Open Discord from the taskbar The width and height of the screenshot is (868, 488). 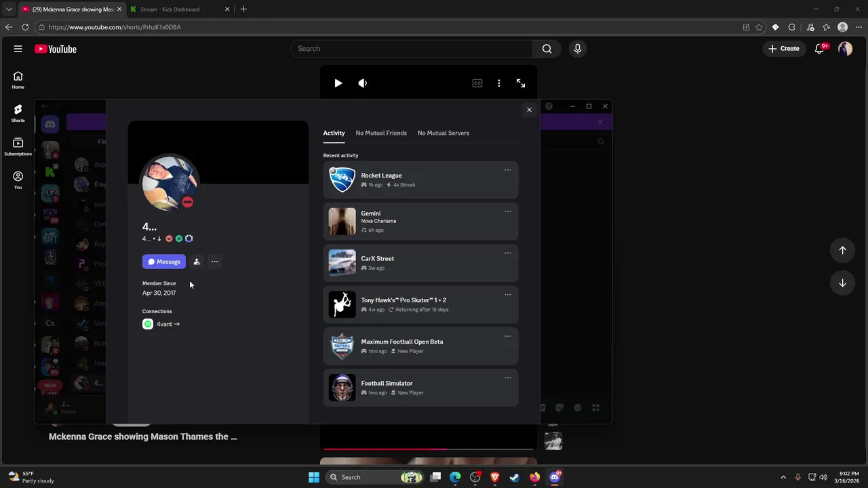pos(555,477)
